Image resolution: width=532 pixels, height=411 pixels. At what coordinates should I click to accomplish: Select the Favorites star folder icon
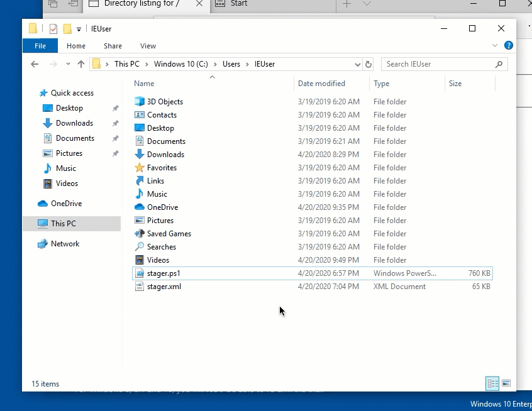[x=140, y=168]
